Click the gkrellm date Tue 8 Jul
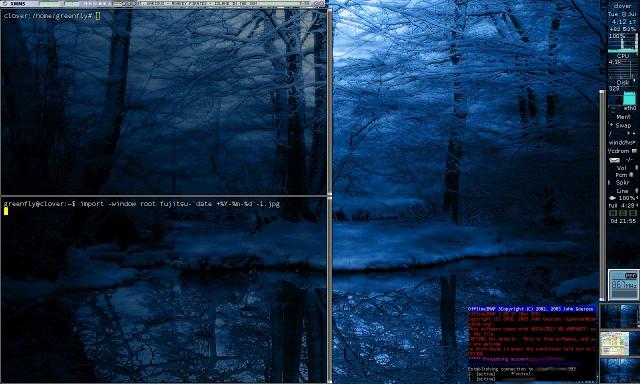This screenshot has width=640, height=384. pyautogui.click(x=622, y=14)
